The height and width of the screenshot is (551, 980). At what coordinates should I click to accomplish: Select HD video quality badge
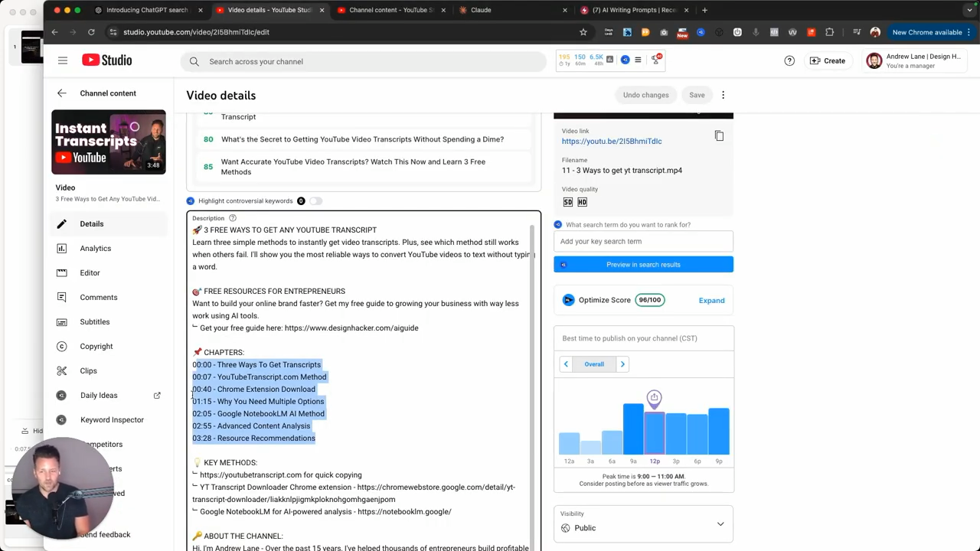point(582,202)
